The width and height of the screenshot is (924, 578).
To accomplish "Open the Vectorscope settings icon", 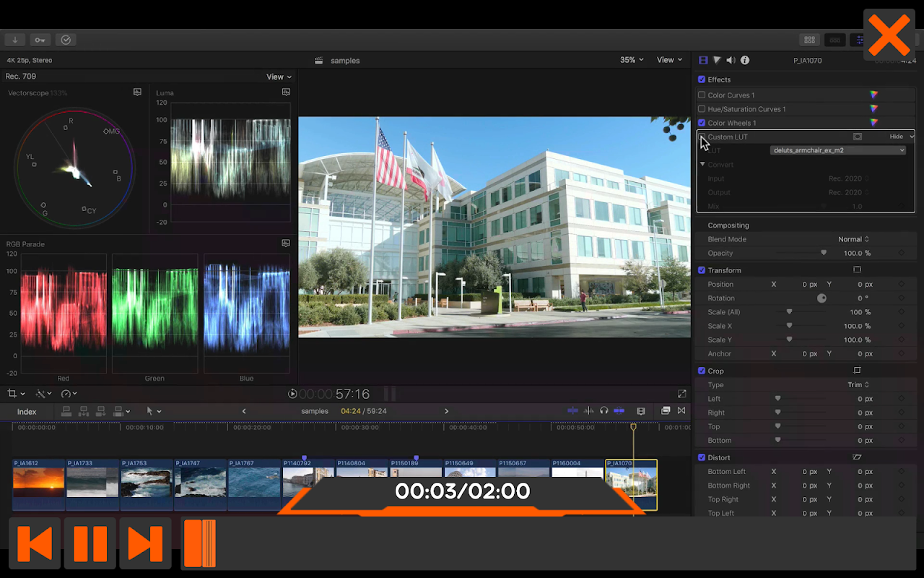I will (x=137, y=92).
